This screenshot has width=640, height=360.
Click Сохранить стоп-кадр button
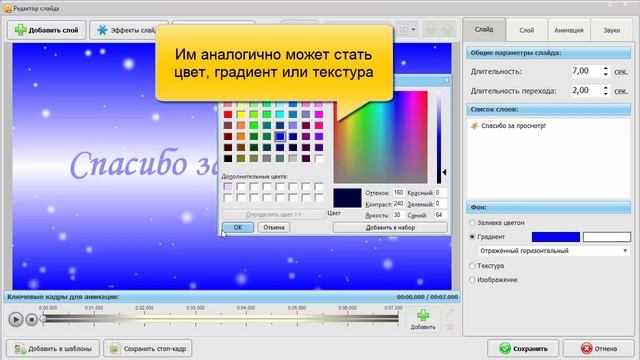point(148,349)
